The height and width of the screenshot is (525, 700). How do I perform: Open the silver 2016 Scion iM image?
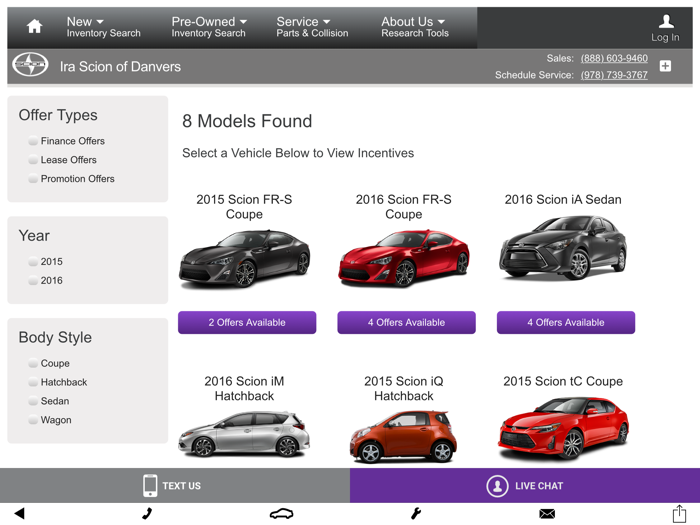244,434
